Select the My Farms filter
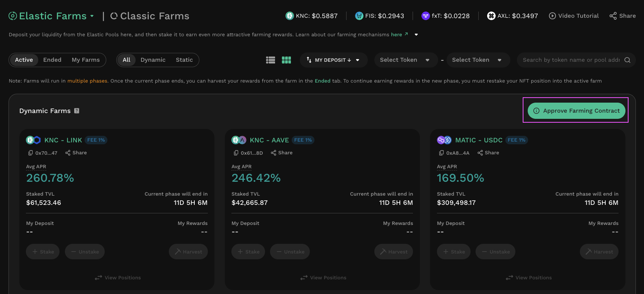 pos(86,60)
